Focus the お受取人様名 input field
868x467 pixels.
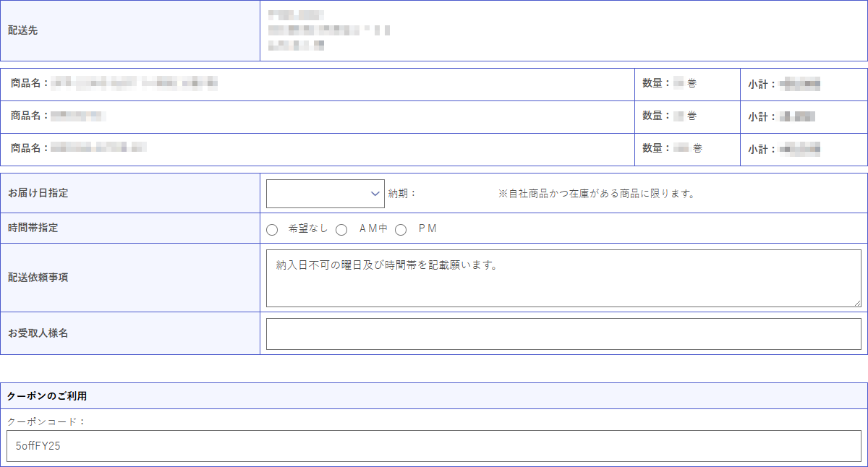pos(563,334)
